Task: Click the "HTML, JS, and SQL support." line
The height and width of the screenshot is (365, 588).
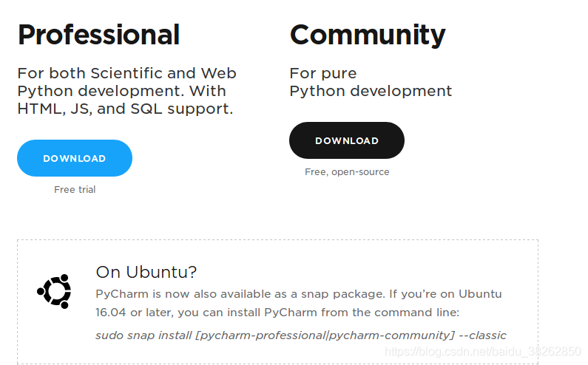Action: [125, 109]
